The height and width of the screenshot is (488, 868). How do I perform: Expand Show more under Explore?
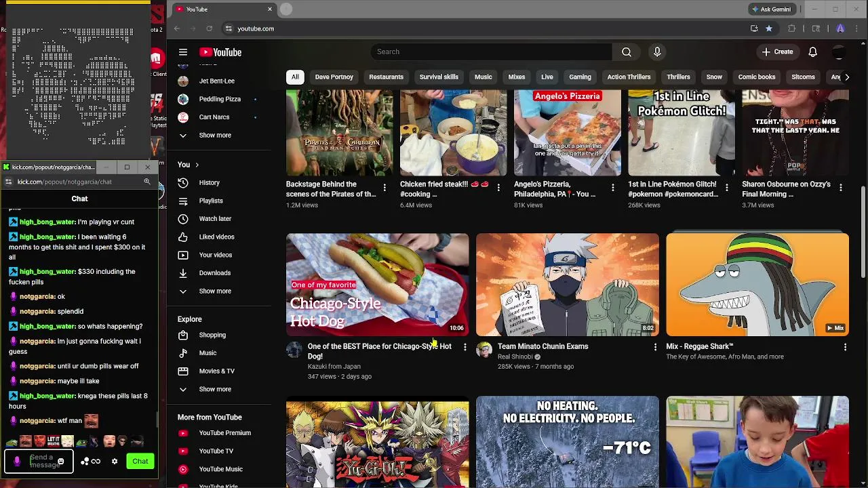pos(215,389)
